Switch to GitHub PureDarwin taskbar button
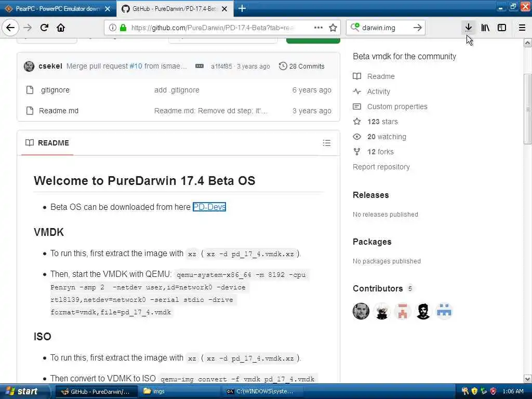The height and width of the screenshot is (399, 532). pyautogui.click(x=96, y=392)
